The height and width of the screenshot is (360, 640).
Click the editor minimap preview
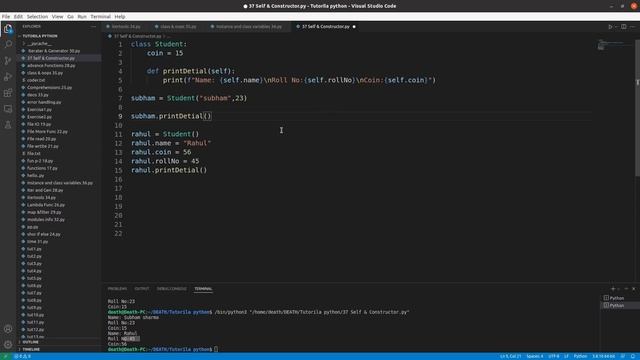[612, 45]
